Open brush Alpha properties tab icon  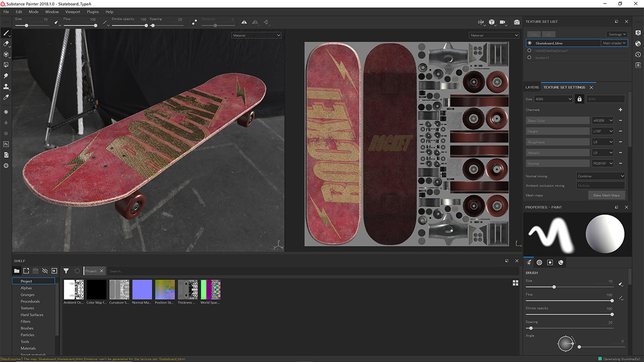point(539,262)
